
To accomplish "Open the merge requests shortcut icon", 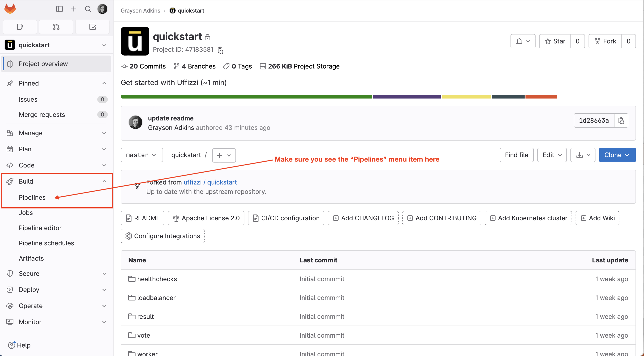I will (x=56, y=27).
